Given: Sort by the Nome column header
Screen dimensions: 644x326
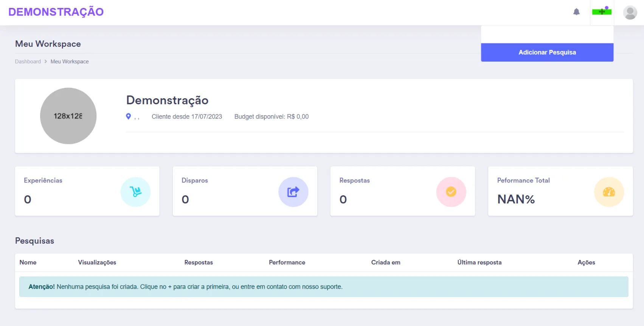Looking at the screenshot, I should (28, 263).
